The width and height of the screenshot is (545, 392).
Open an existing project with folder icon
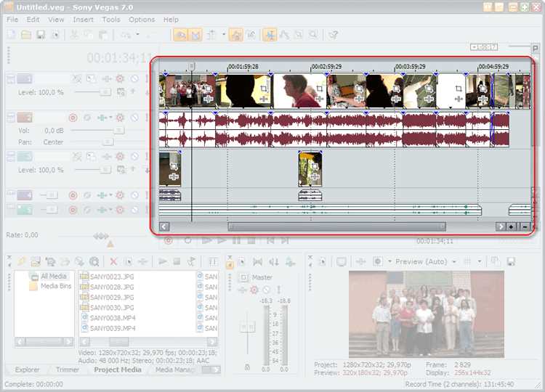[26, 35]
